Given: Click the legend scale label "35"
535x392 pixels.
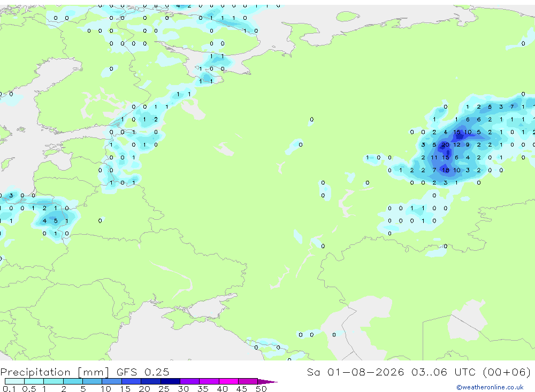Looking at the screenshot, I should pos(203,389).
